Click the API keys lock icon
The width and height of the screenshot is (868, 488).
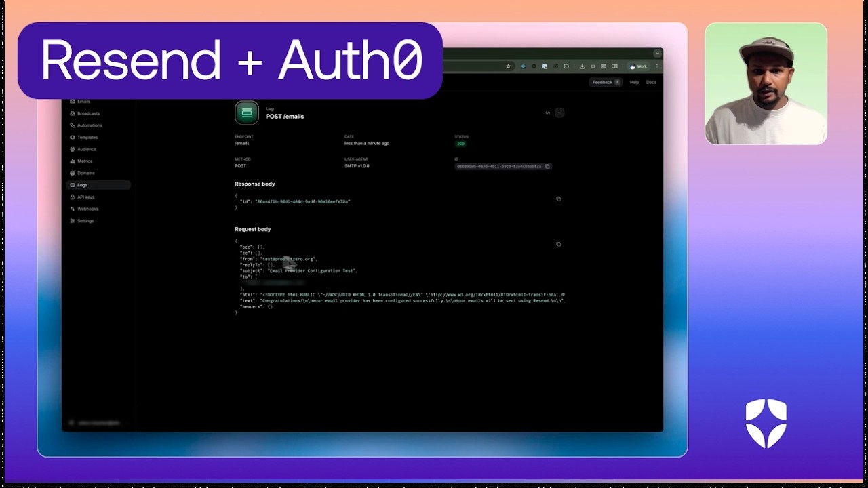[x=72, y=197]
